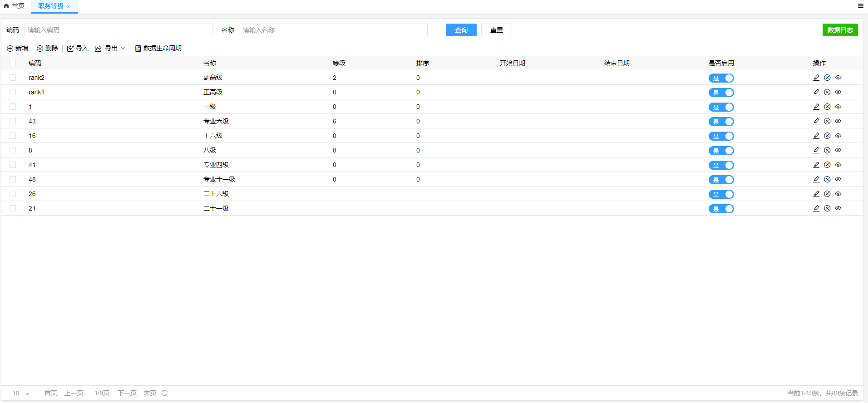View the rank1 正高级 row details
868x403 pixels.
[x=838, y=92]
